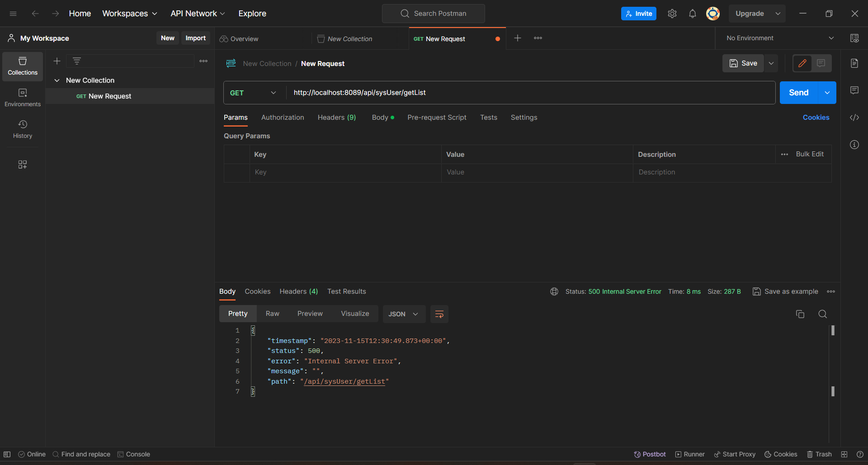Open the configure sidebar apps icon
868x465 pixels.
[x=23, y=164]
